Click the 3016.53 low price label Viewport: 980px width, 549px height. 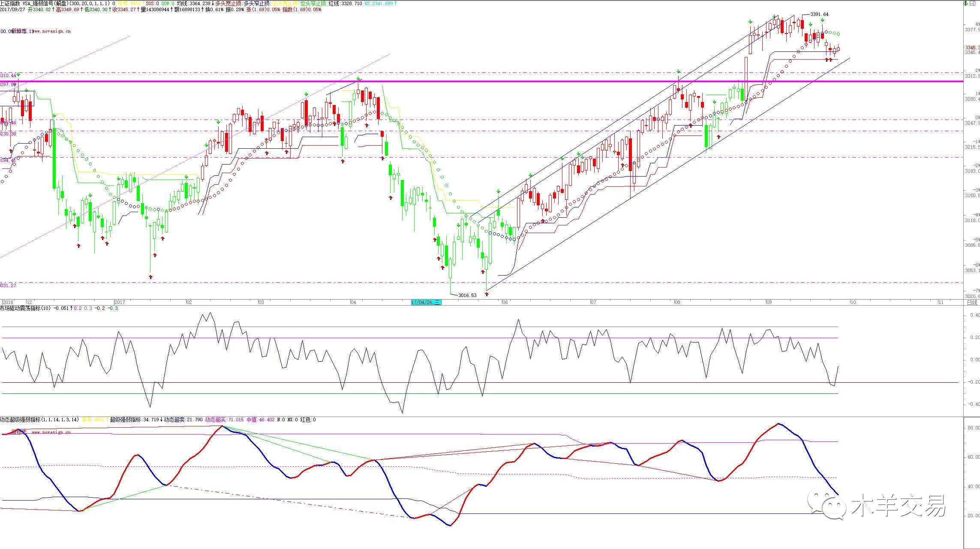coord(467,295)
